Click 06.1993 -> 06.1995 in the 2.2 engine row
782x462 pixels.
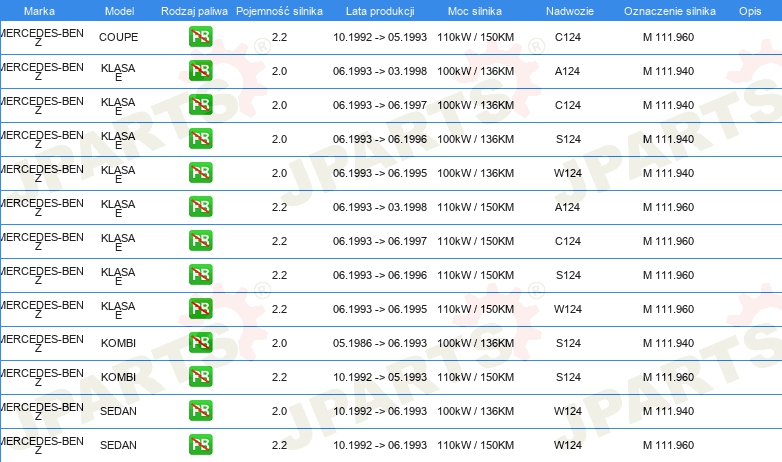[x=380, y=308]
